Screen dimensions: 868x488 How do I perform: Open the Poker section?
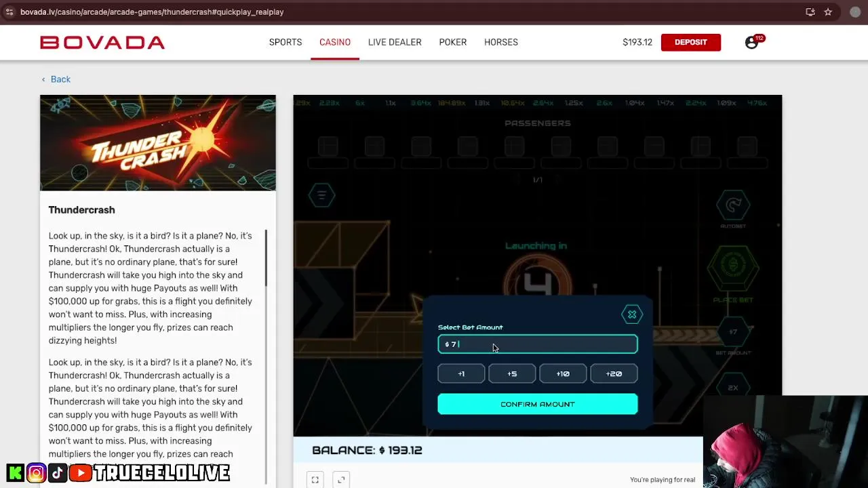[x=452, y=42]
